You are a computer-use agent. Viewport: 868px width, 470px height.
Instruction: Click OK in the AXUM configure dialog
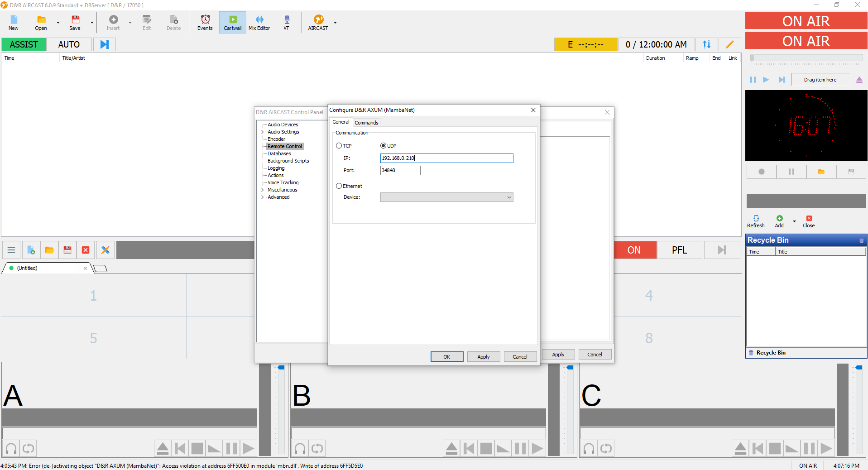coord(447,357)
